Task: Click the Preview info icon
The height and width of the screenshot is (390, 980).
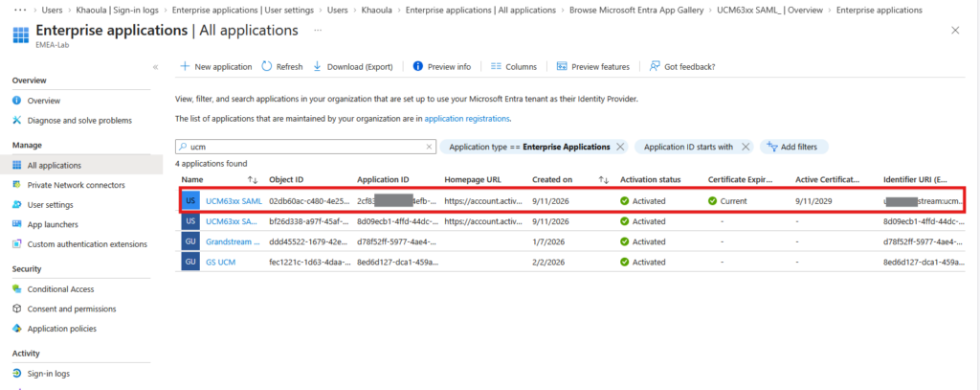Action: [418, 66]
